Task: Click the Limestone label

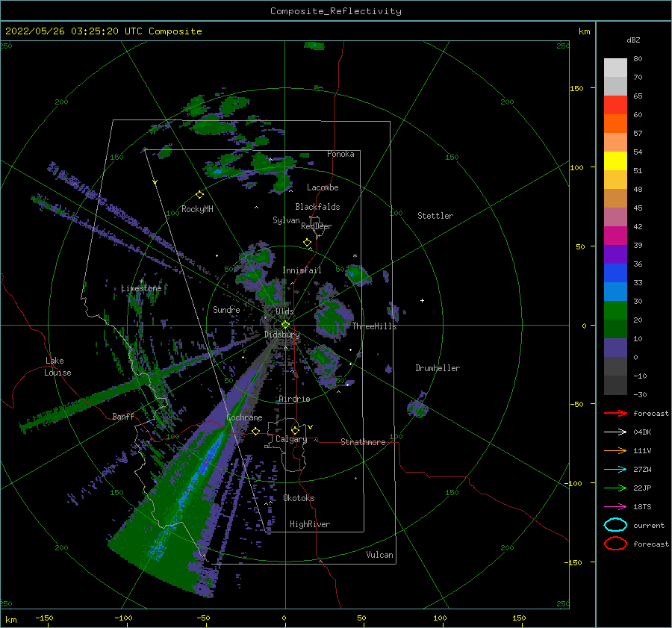Action: tap(141, 288)
